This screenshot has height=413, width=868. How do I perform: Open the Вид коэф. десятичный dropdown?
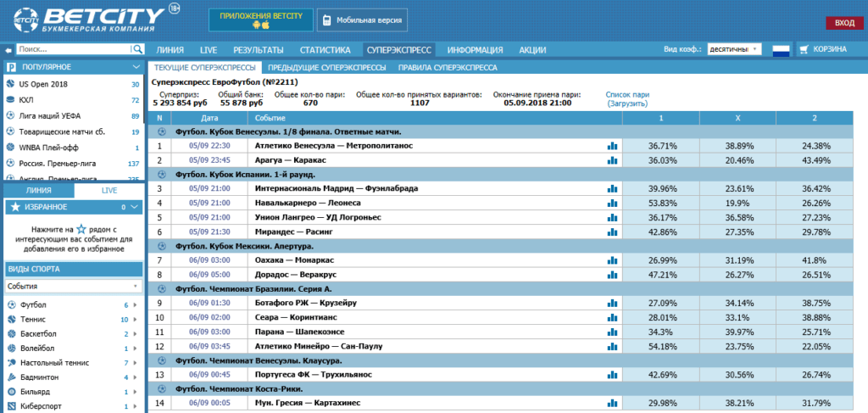(733, 49)
